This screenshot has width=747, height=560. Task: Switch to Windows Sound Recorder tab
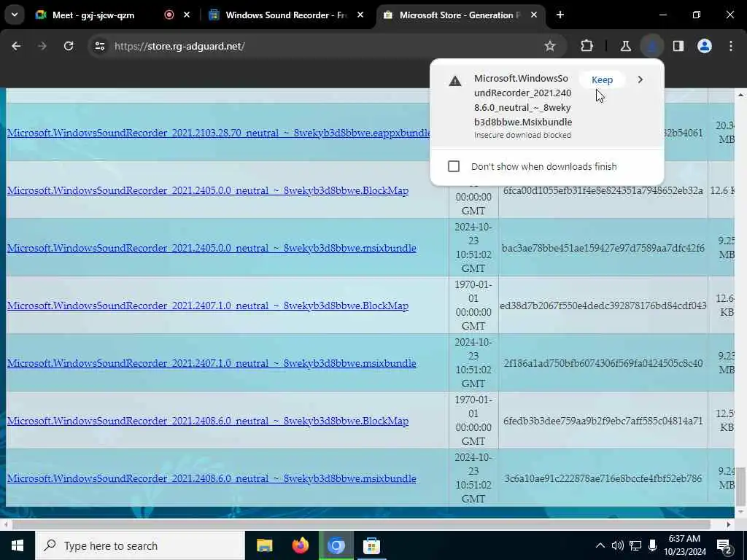286,15
